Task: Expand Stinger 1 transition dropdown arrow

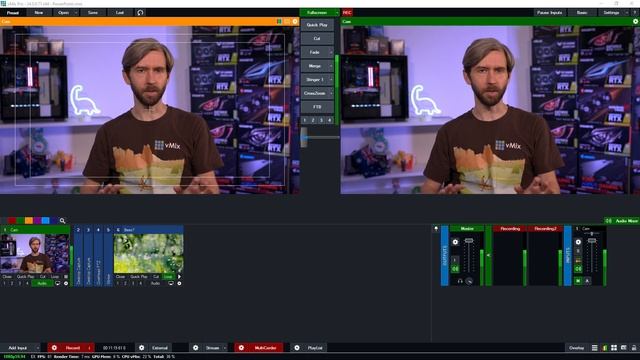Action: (331, 80)
